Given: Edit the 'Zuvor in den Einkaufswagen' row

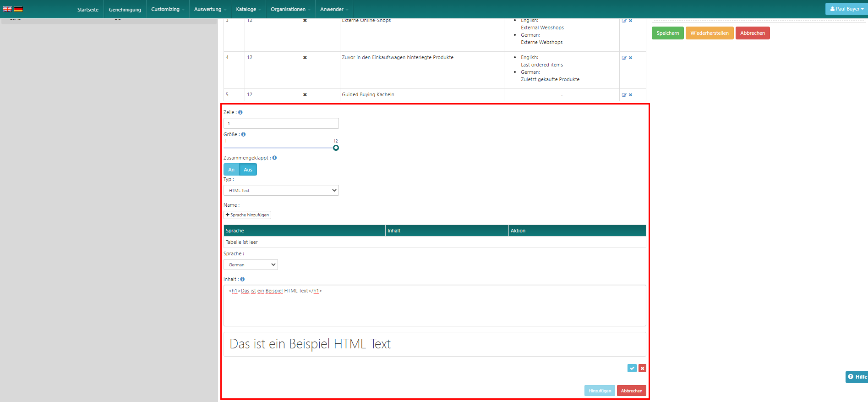Looking at the screenshot, I should [624, 58].
